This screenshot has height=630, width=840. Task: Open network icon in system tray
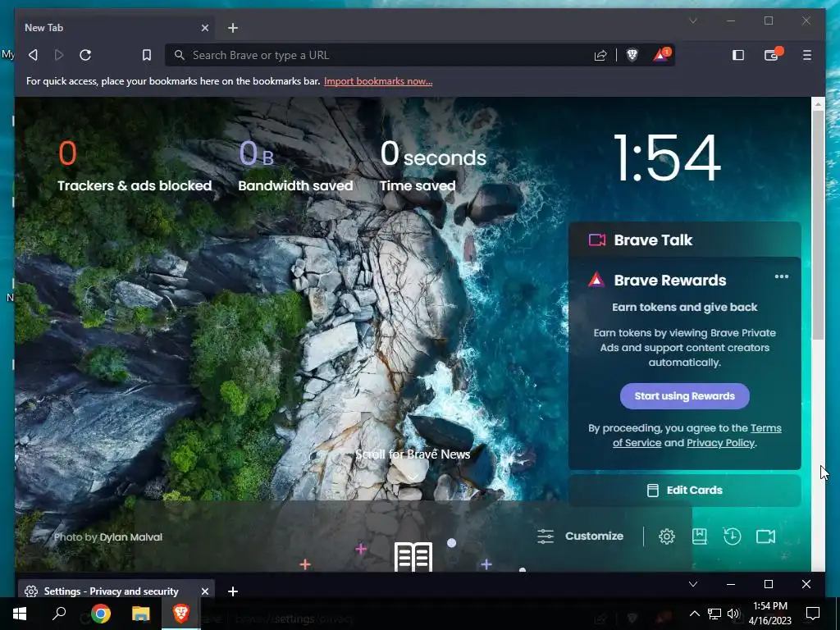pos(714,614)
